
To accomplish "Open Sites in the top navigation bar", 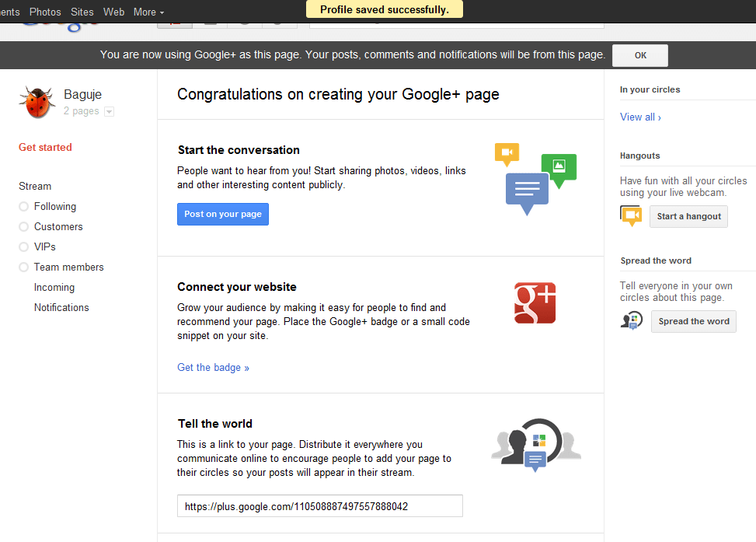I will tap(82, 12).
